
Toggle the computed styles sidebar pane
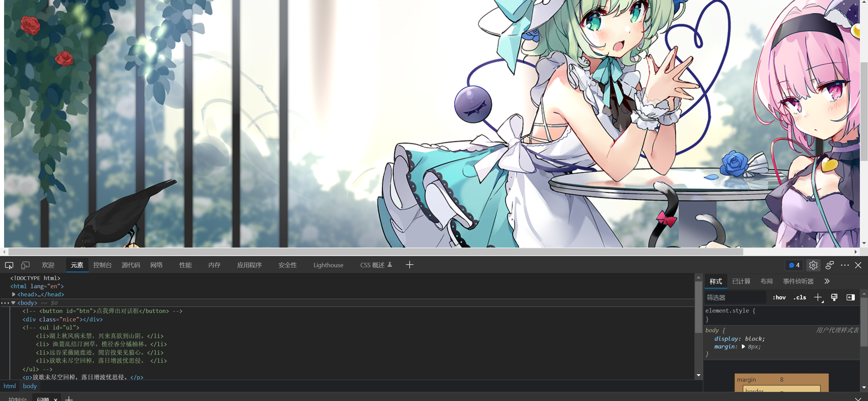click(850, 297)
